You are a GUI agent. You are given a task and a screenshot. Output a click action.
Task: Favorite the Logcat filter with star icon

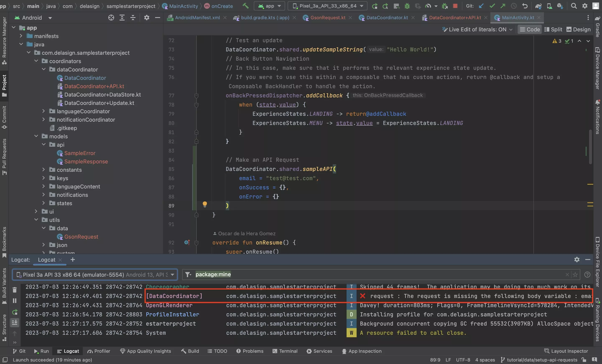click(x=575, y=275)
